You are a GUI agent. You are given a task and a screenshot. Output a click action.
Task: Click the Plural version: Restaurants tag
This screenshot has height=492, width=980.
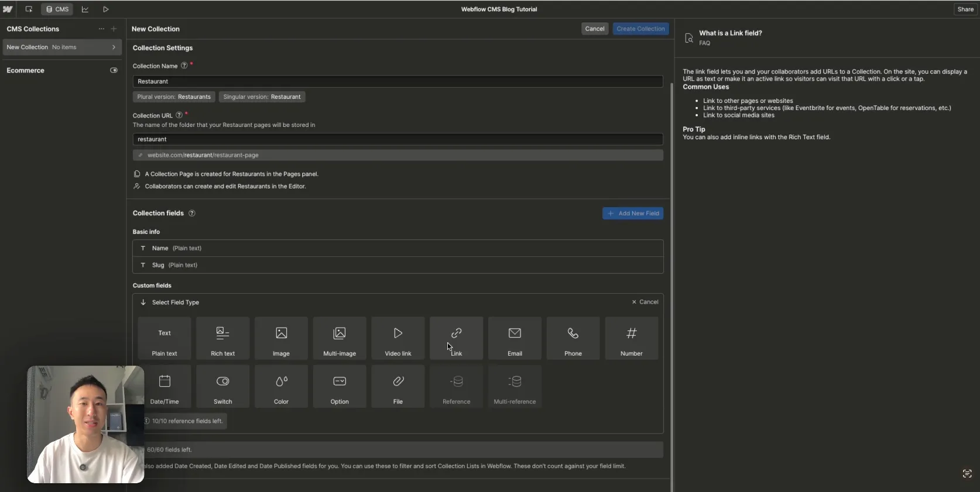coord(174,97)
